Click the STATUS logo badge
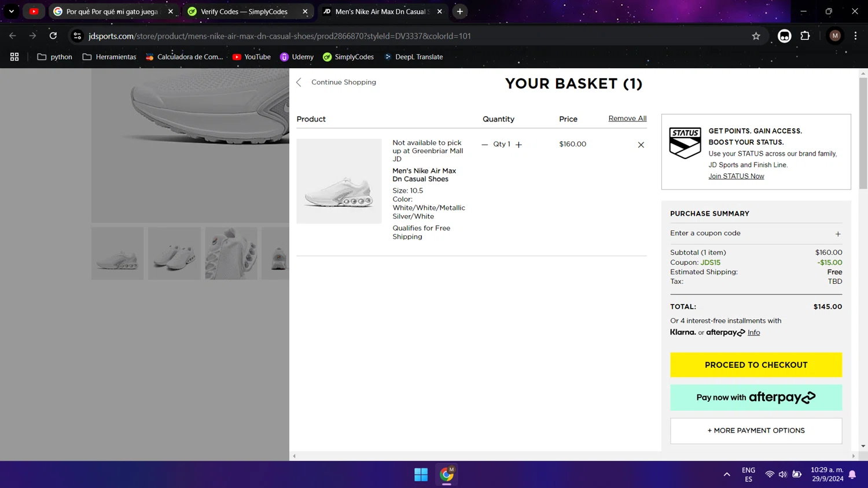 (685, 143)
